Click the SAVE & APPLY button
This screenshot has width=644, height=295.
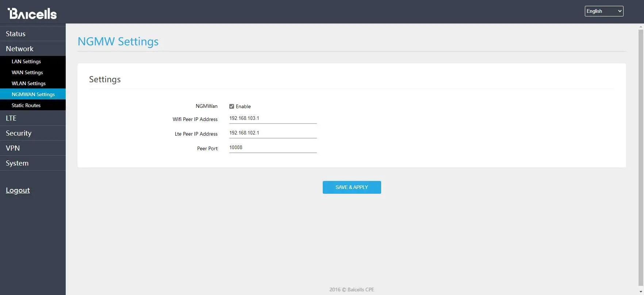pos(352,187)
